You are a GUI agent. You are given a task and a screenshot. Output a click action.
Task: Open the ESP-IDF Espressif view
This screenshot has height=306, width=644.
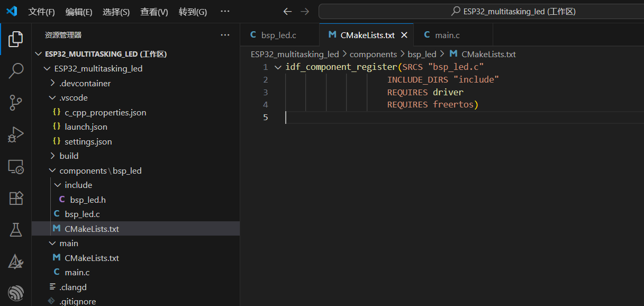pyautogui.click(x=16, y=292)
